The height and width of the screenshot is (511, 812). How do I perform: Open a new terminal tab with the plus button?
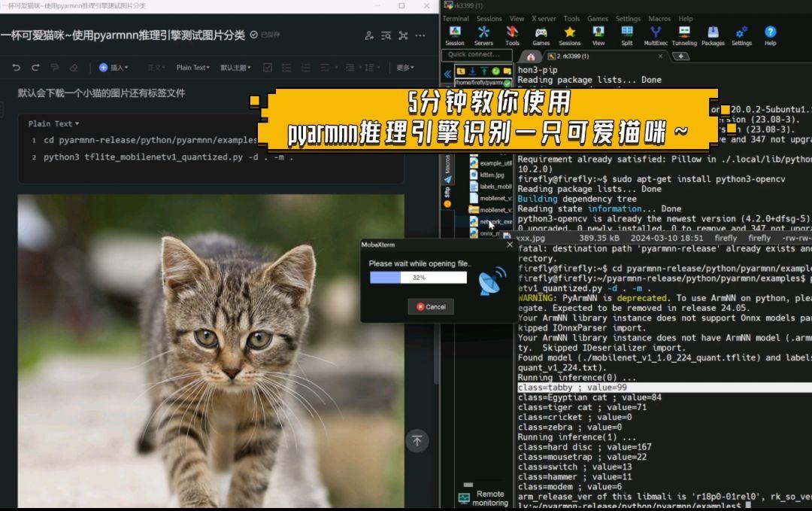click(x=681, y=56)
